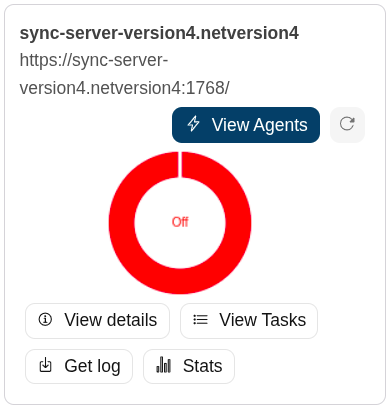Open View details for the server
Viewport: 390px width, 408px height.
coord(97,321)
